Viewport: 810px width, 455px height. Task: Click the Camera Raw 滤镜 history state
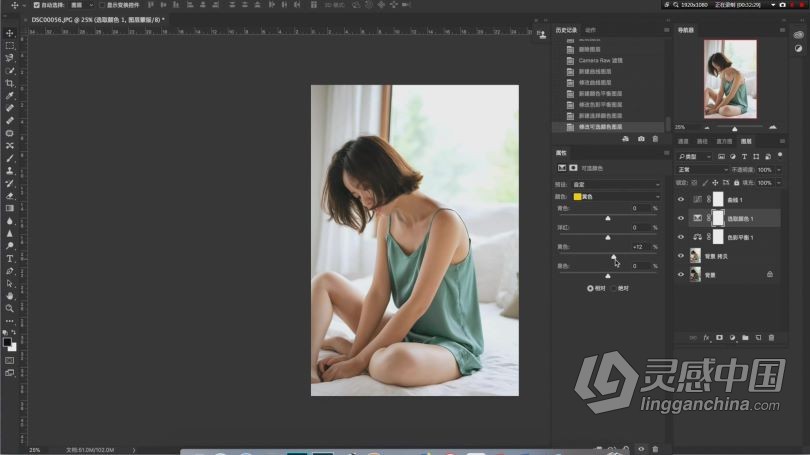600,60
